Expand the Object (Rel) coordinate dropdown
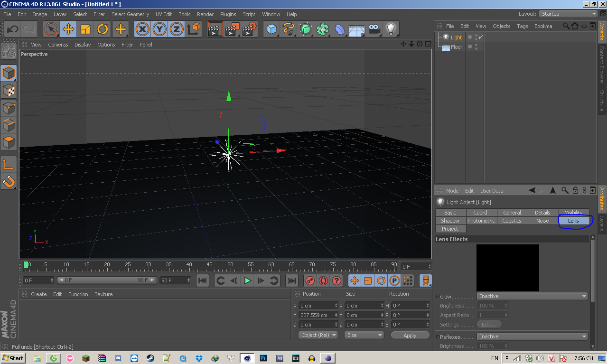Screen dimensions: 607x364 (x=318, y=335)
